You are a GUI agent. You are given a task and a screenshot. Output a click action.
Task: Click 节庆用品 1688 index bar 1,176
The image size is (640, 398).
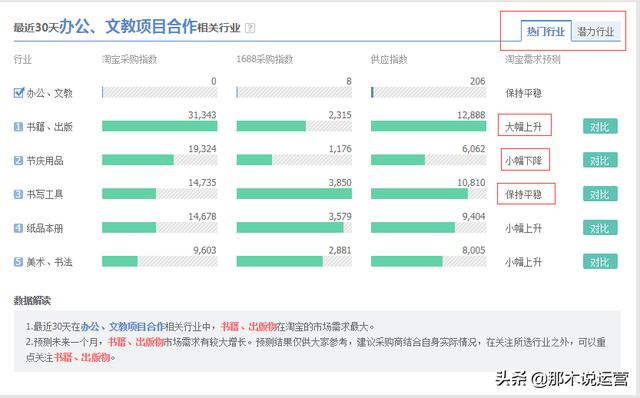pyautogui.click(x=294, y=160)
